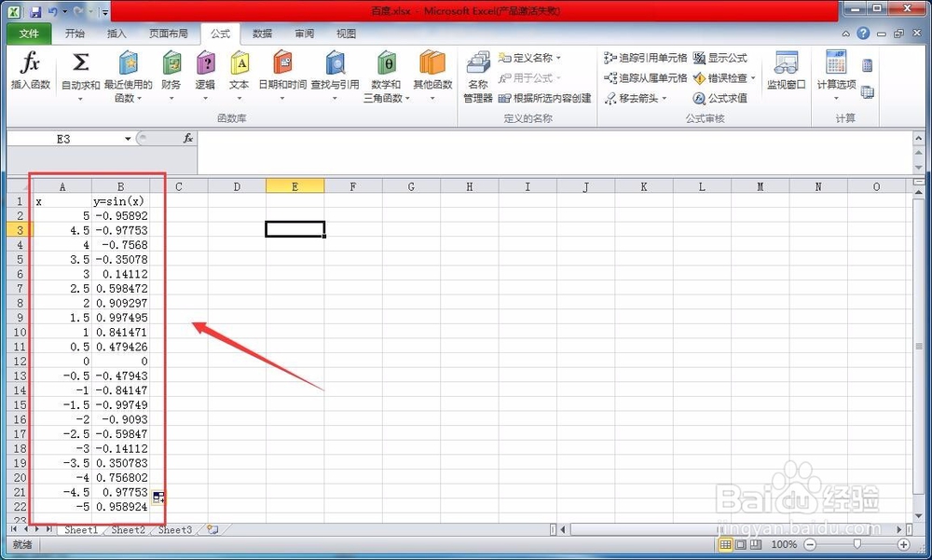Expand the Error Checking dropdown arrow
Screen dimensions: 932x560
coord(752,78)
